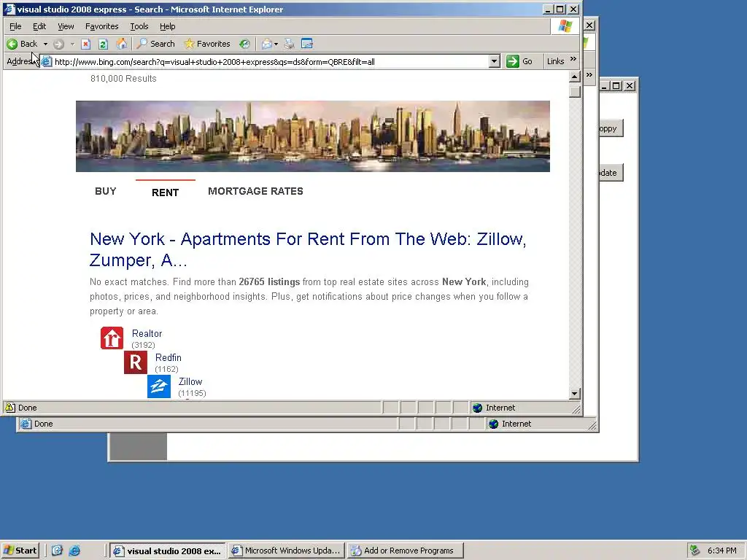Click the Realtor logo icon
Image resolution: width=747 pixels, height=560 pixels.
pyautogui.click(x=112, y=338)
